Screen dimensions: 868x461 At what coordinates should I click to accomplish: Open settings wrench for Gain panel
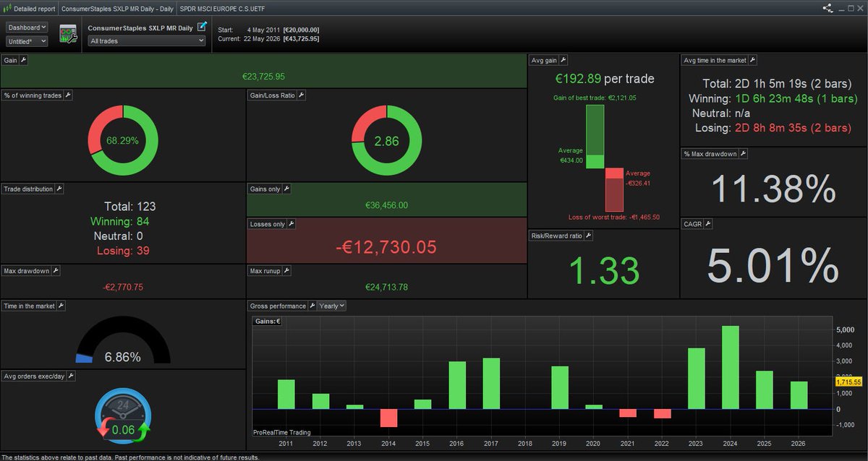(24, 61)
